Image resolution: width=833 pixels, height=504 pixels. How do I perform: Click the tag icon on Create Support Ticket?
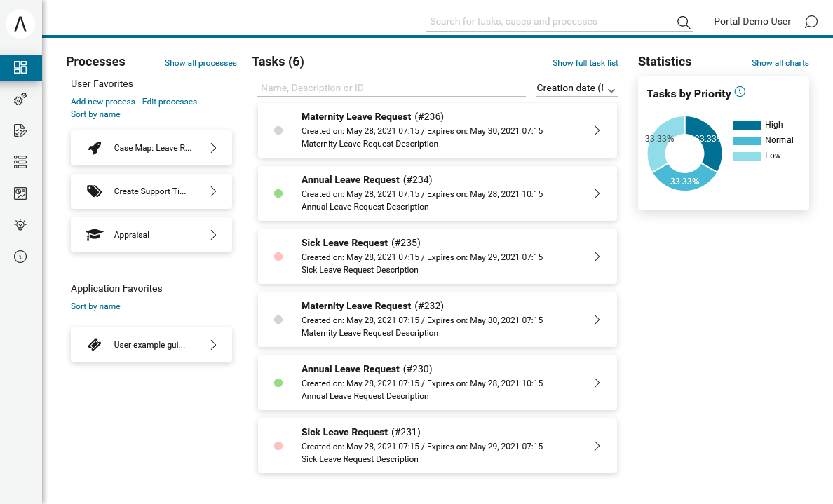pyautogui.click(x=95, y=191)
